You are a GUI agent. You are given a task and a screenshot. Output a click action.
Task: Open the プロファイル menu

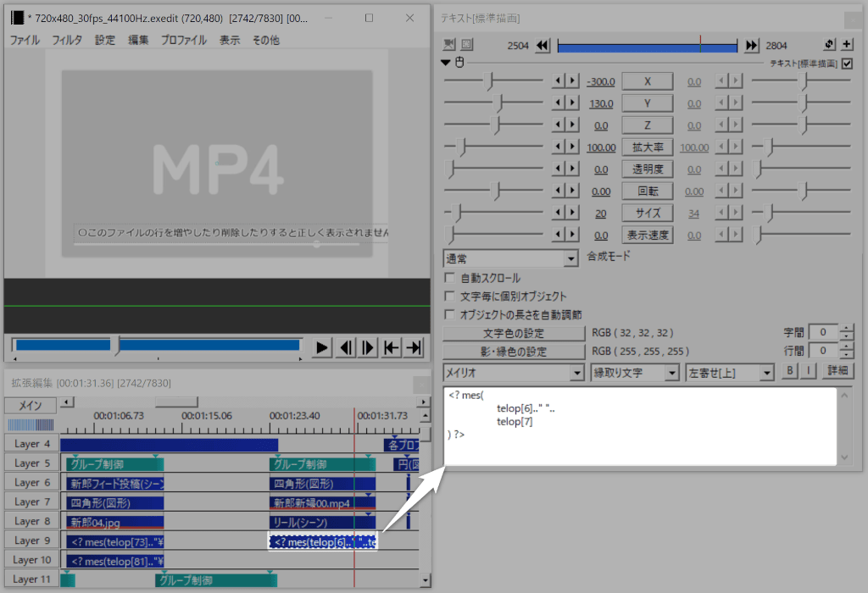coord(183,40)
